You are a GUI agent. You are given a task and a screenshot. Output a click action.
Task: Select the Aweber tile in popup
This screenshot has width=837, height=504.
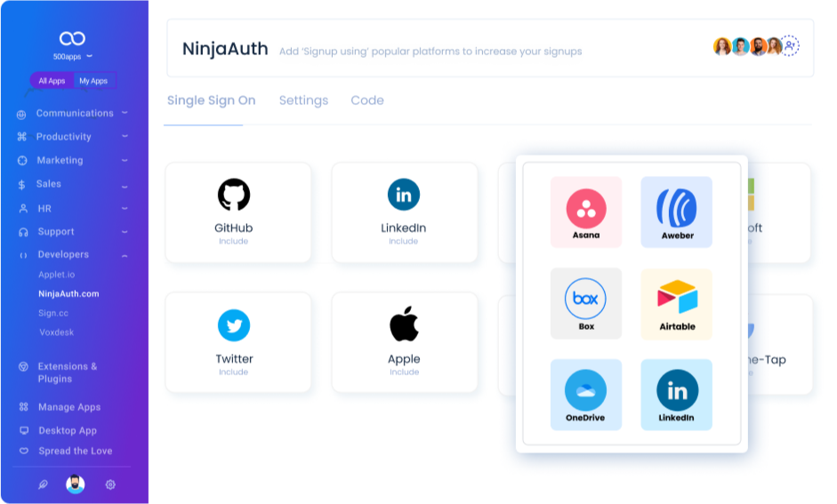click(676, 212)
